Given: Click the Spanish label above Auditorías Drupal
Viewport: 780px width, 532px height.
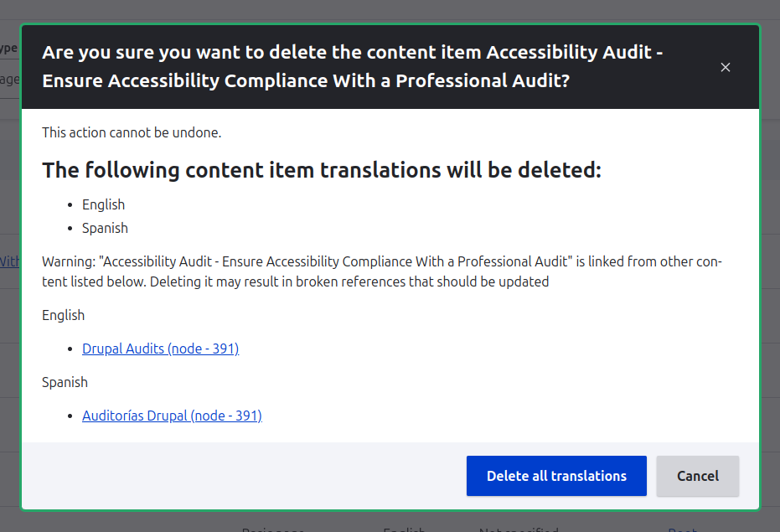Looking at the screenshot, I should [x=65, y=382].
